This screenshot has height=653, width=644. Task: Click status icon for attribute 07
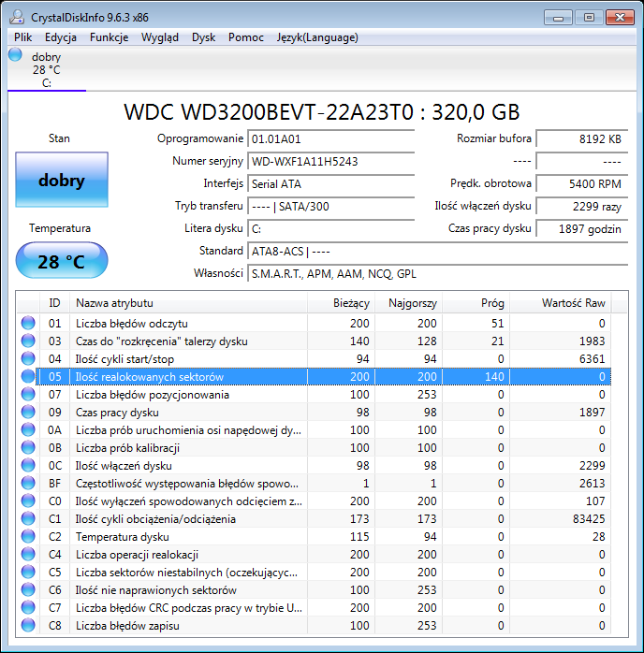[28, 395]
